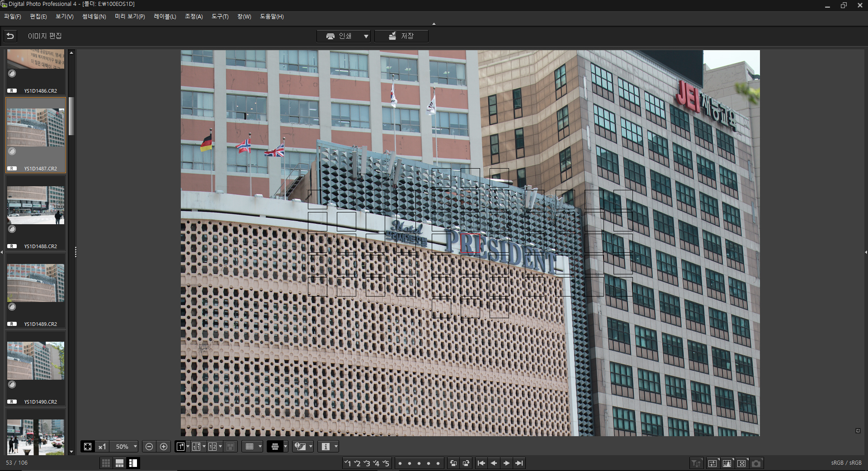Open the 도구(T) menu
Screen dimensions: 868x471
[x=220, y=17]
